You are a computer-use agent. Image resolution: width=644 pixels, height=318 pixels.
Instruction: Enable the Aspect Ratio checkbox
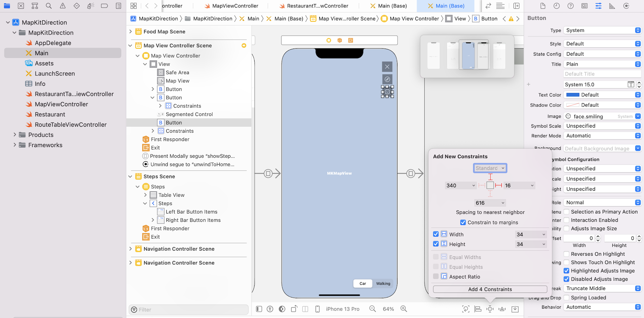[436, 276]
